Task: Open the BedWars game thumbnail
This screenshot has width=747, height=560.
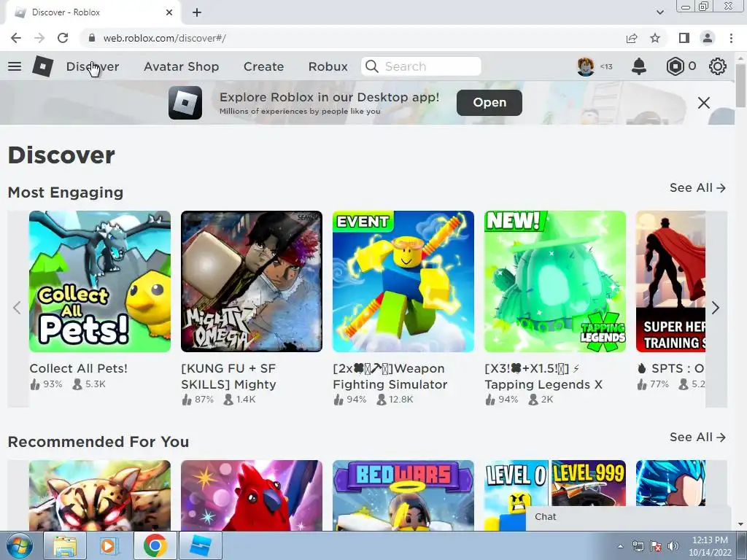Action: 403,495
